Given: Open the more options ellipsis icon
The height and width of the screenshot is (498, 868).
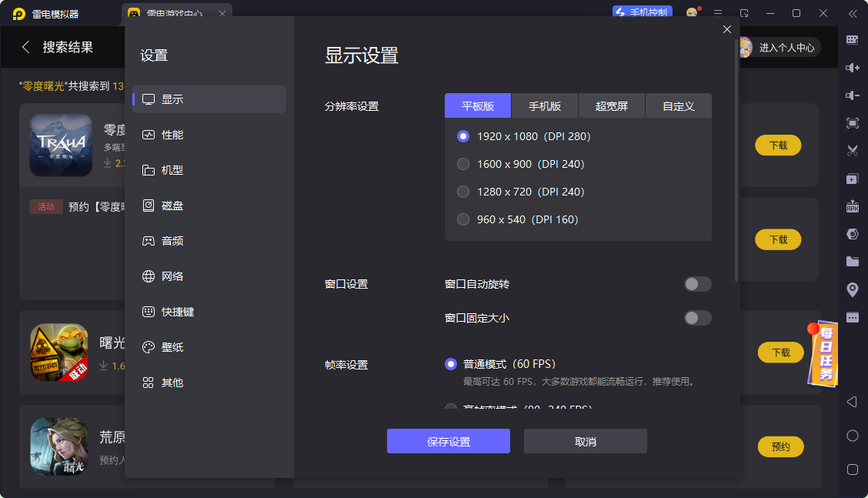Looking at the screenshot, I should (853, 317).
